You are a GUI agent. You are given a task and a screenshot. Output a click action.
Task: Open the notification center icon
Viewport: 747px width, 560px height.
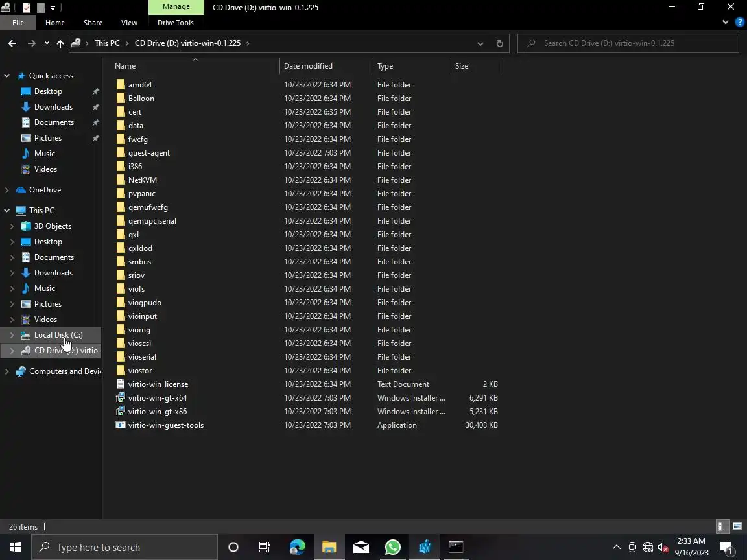coord(726,548)
